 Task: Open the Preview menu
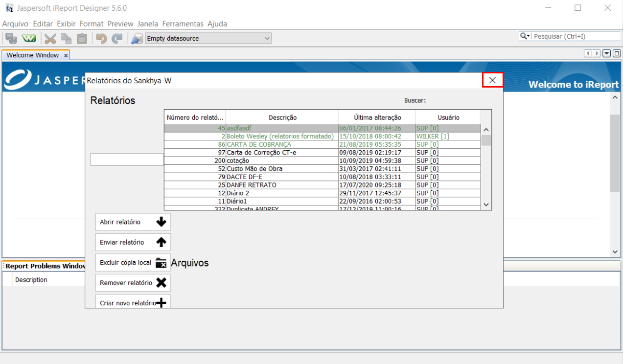120,23
